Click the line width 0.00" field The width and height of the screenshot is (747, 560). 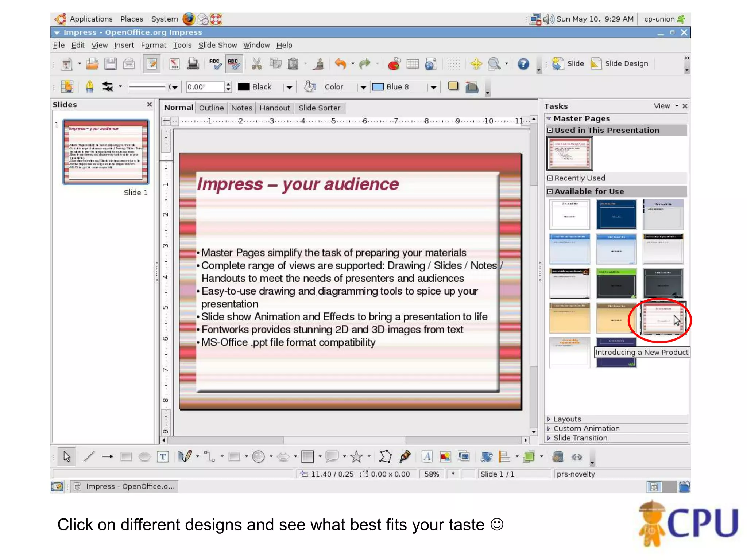point(205,87)
